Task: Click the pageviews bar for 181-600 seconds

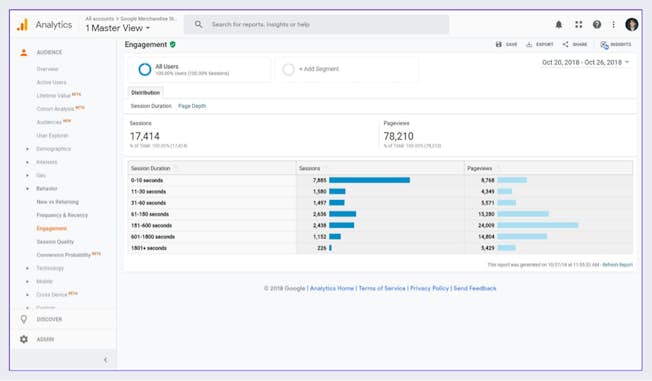Action: point(538,225)
